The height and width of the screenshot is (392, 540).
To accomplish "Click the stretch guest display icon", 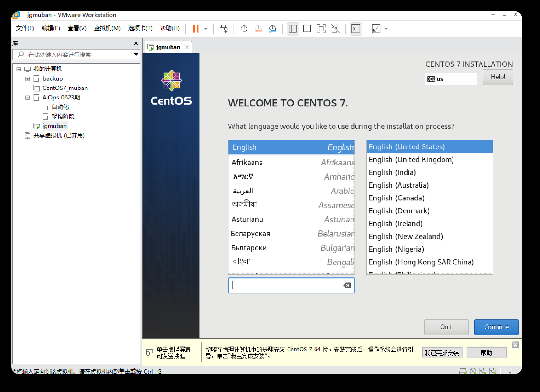I will (x=376, y=28).
